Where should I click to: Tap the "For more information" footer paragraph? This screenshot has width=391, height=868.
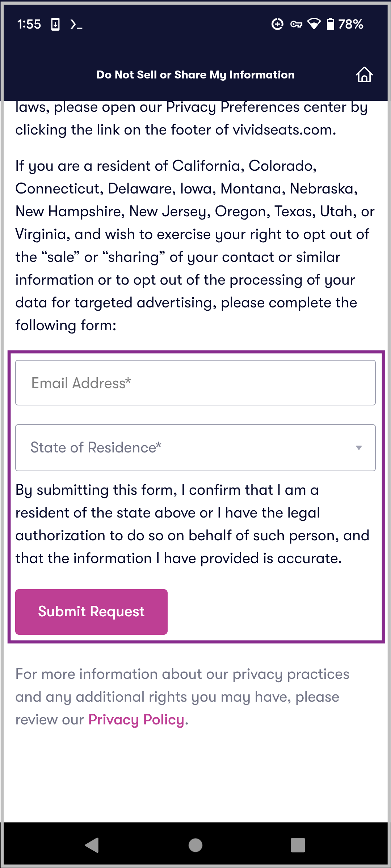click(x=182, y=697)
